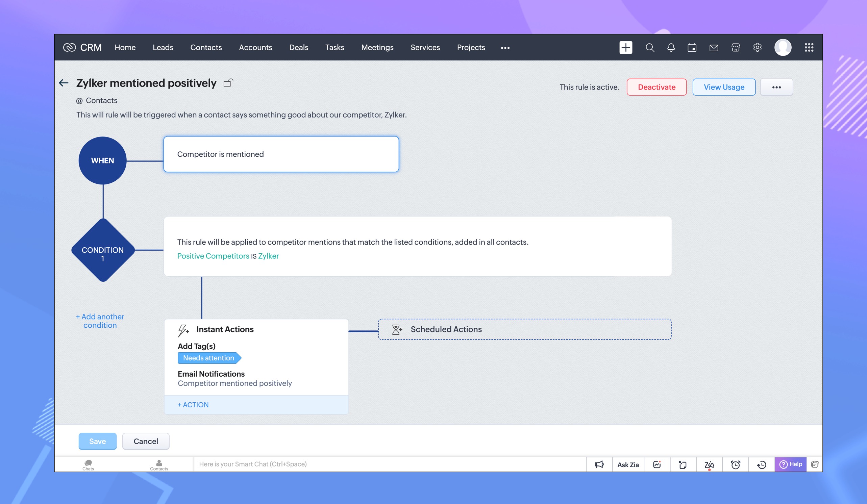867x504 pixels.
Task: Open the setup gear icon
Action: 757,48
